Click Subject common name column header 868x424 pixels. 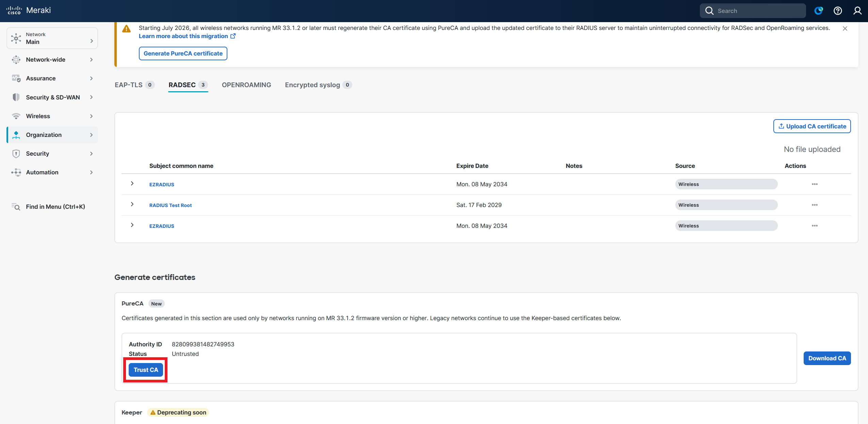click(x=181, y=166)
